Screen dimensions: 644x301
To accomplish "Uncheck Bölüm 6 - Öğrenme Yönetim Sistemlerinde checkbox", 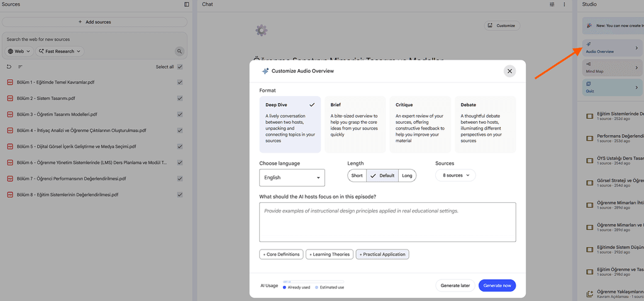I will [x=180, y=162].
